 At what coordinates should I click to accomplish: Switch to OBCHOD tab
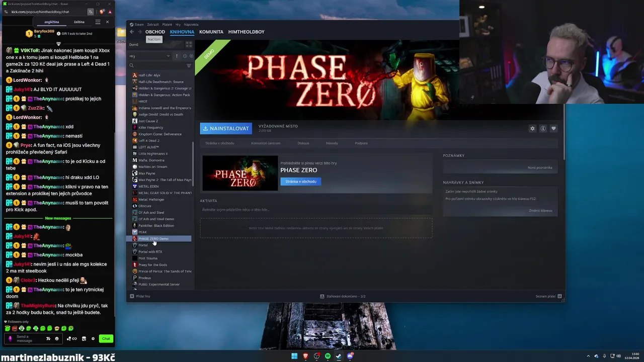(x=155, y=32)
